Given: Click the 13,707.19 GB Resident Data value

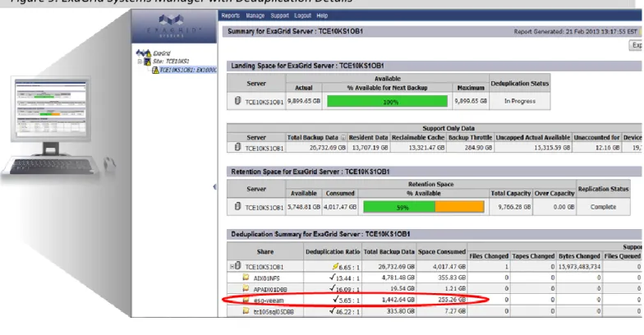Looking at the screenshot, I should click(370, 148).
